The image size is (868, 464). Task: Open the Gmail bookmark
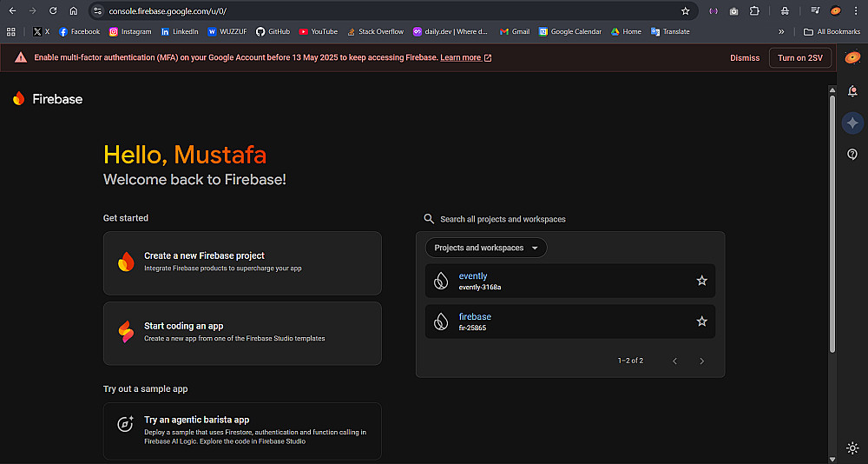(x=515, y=31)
